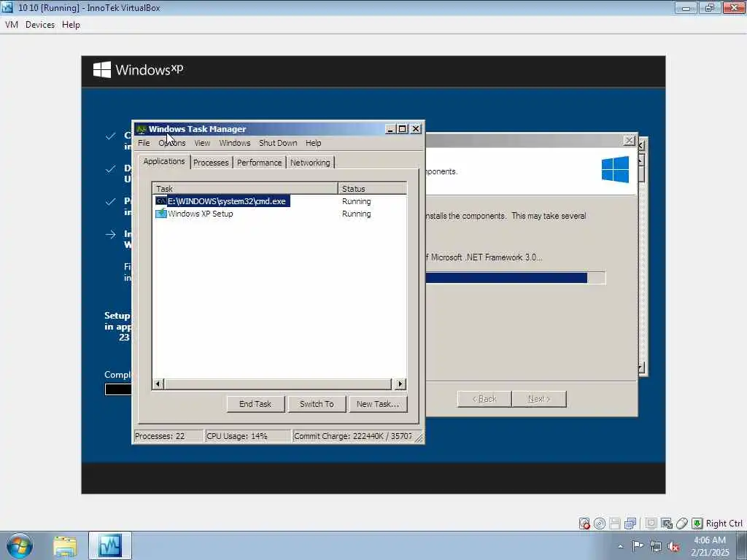Click the Switch To button
747x560 pixels.
coord(317,404)
